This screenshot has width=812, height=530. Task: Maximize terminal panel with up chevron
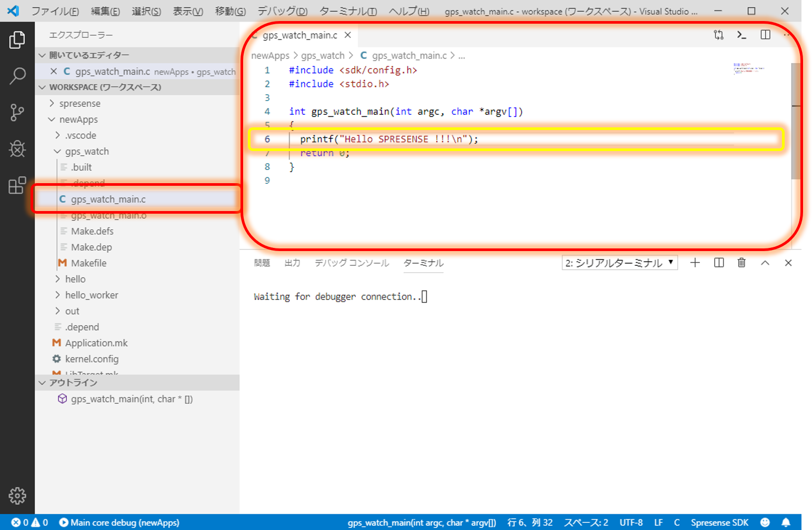tap(765, 263)
